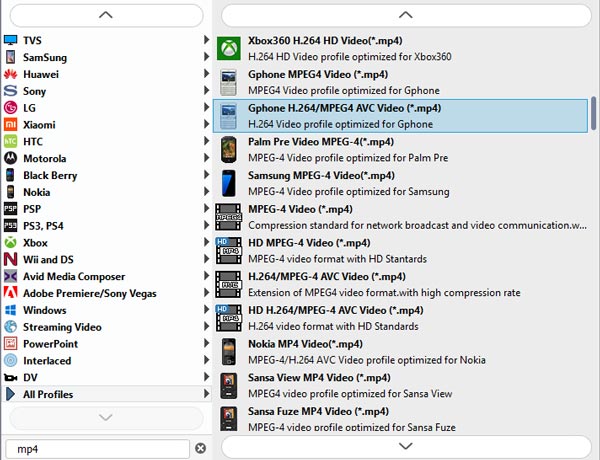Expand the Motorola submenu arrow

pos(206,158)
